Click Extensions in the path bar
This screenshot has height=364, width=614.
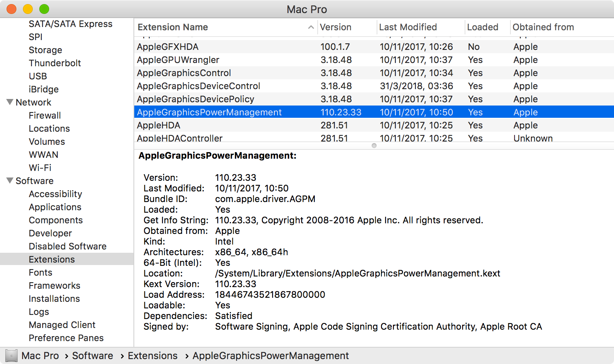coord(153,356)
